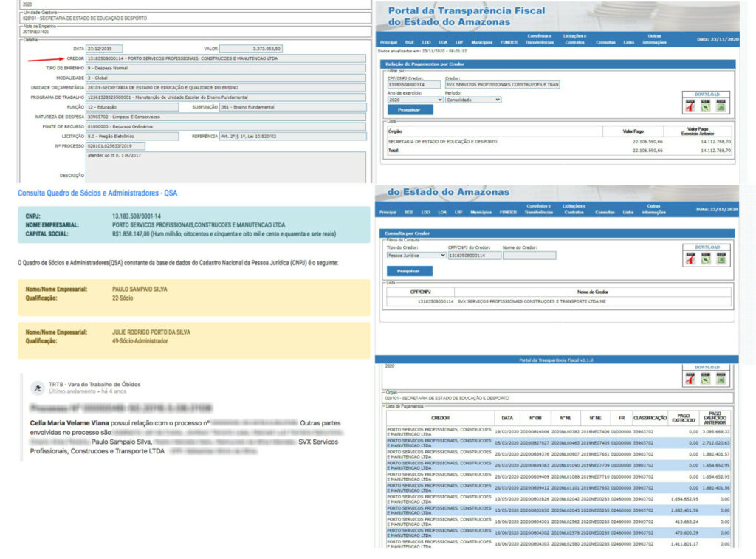Viewport: 756px width, 559px height.
Task: Click Credor field containing SVX SERVIÇOS PROFISSIONAIS
Action: [x=502, y=85]
